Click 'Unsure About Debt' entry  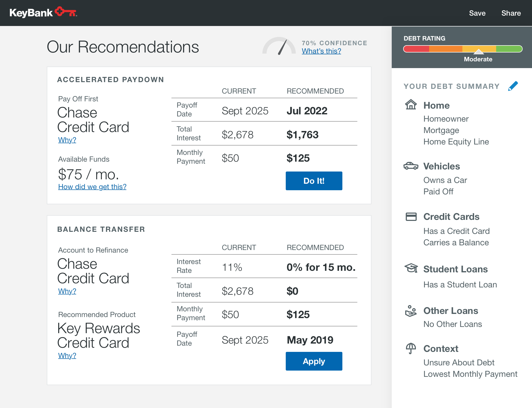point(459,363)
